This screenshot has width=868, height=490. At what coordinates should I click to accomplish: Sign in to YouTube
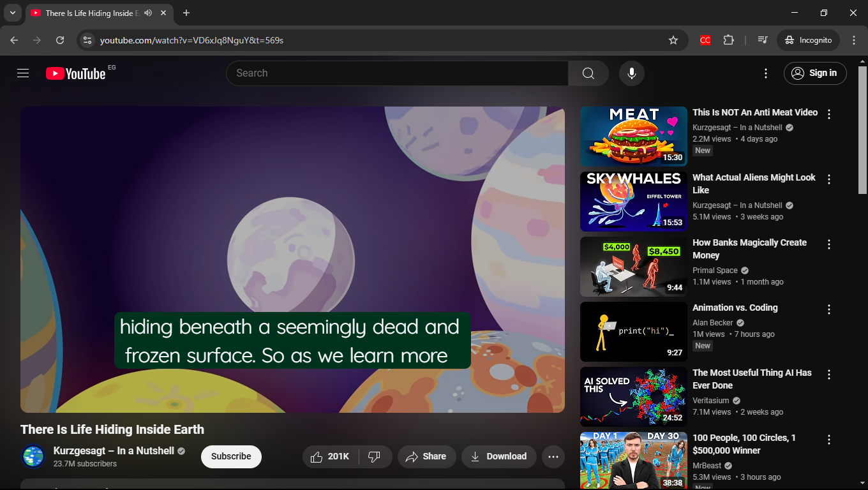[x=815, y=73]
